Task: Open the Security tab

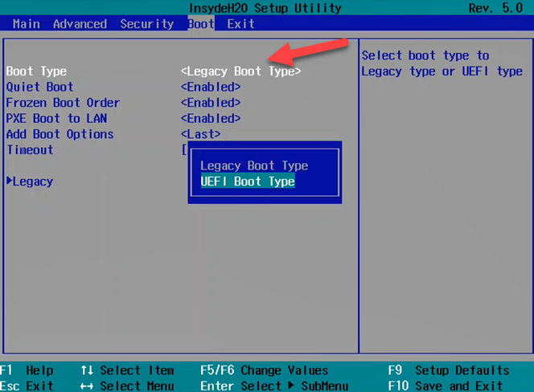Action: tap(146, 23)
